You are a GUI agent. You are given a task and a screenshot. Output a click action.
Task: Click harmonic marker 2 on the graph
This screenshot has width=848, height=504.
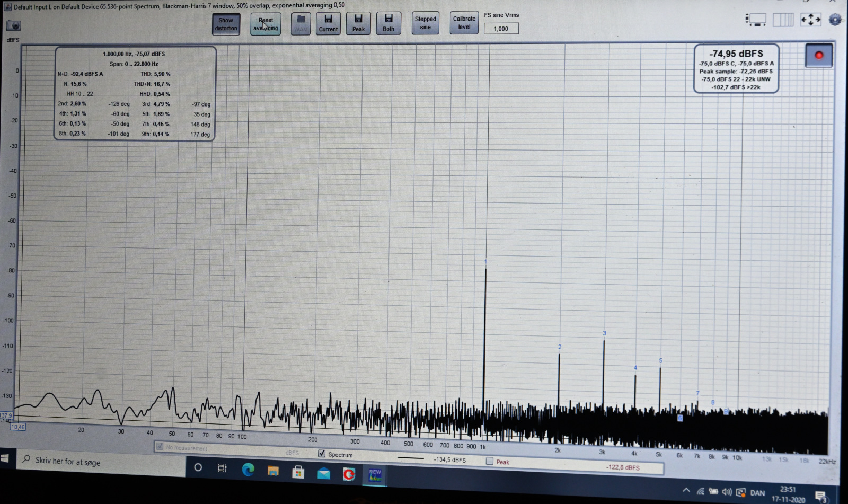click(x=560, y=347)
